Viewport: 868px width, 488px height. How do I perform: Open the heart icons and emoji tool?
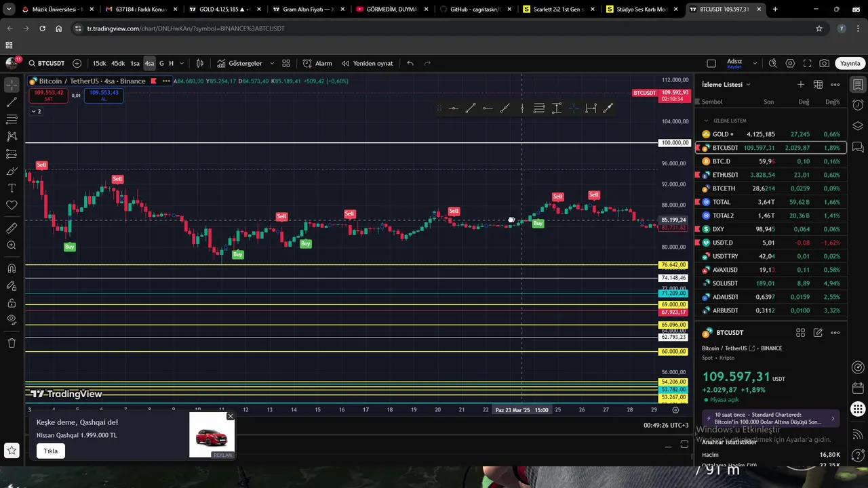tap(12, 205)
